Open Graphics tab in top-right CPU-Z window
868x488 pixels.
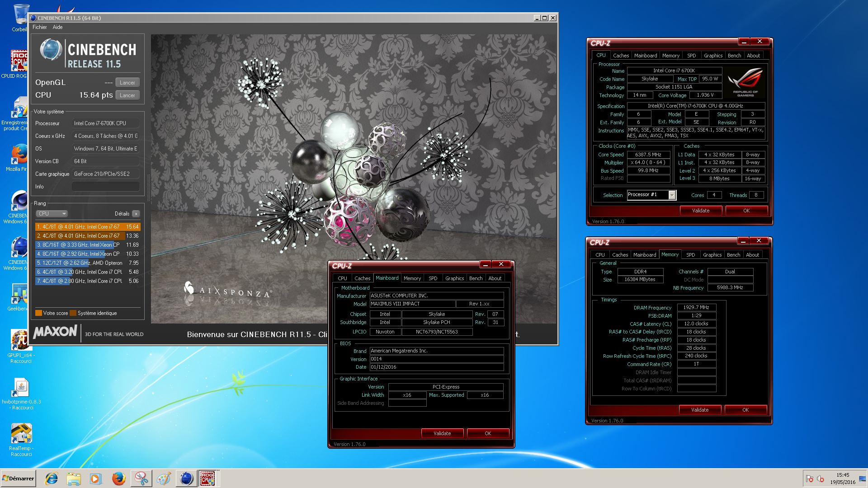[x=713, y=56]
